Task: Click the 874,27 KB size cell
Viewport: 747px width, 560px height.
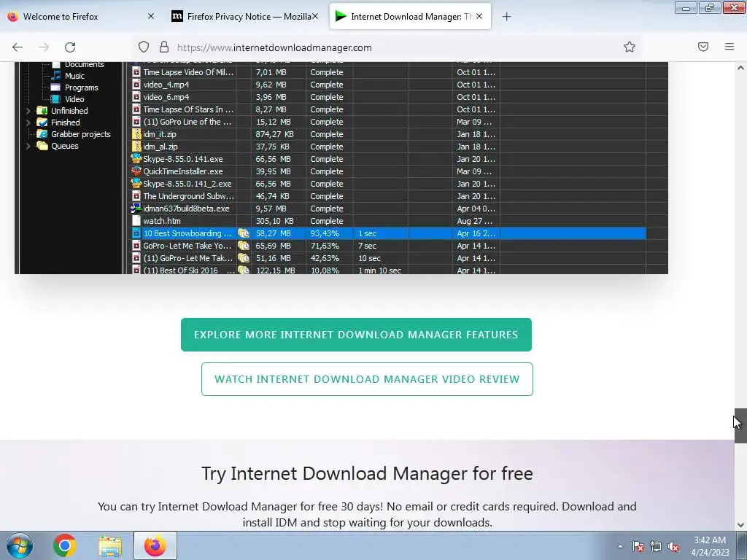Action: [x=274, y=134]
